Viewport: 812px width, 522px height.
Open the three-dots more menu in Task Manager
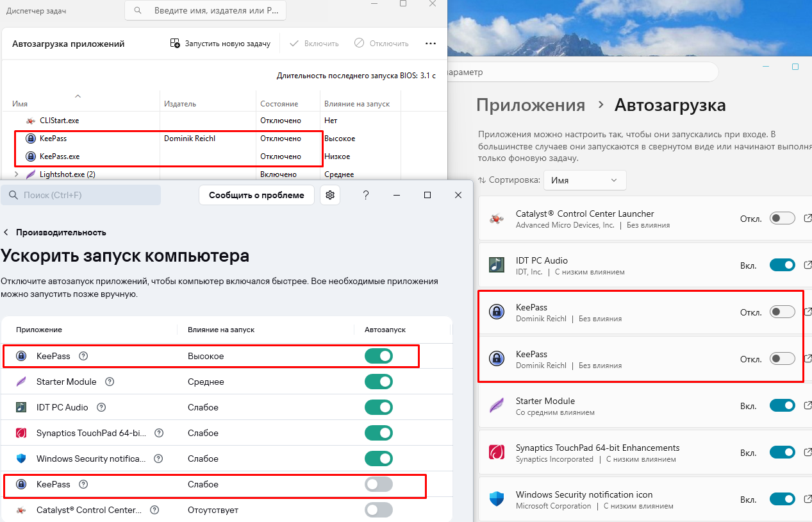(431, 44)
